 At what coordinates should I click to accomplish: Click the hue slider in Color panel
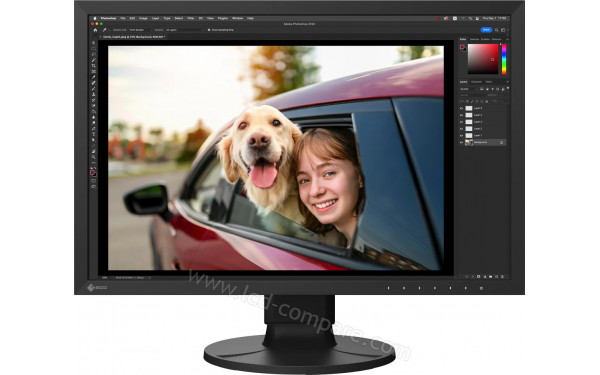pyautogui.click(x=504, y=59)
